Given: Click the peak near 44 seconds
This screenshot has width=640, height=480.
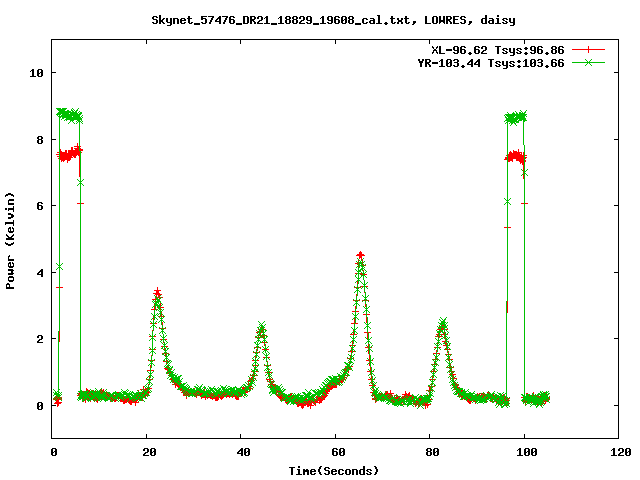Looking at the screenshot, I should [x=262, y=325].
